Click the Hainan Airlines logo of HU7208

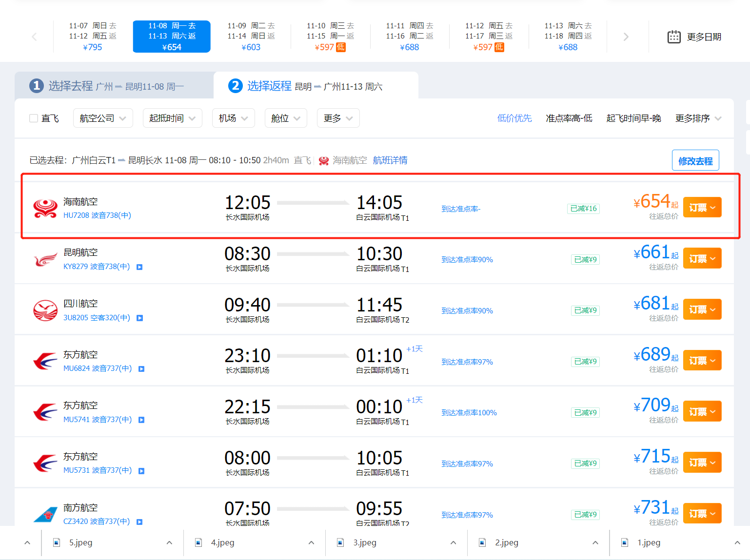click(x=45, y=208)
